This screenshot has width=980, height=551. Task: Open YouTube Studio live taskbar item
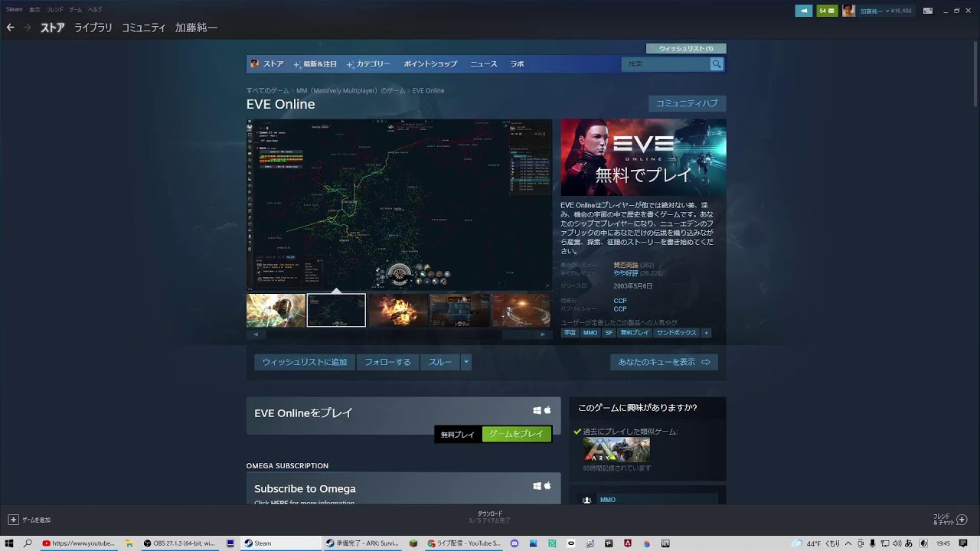465,543
